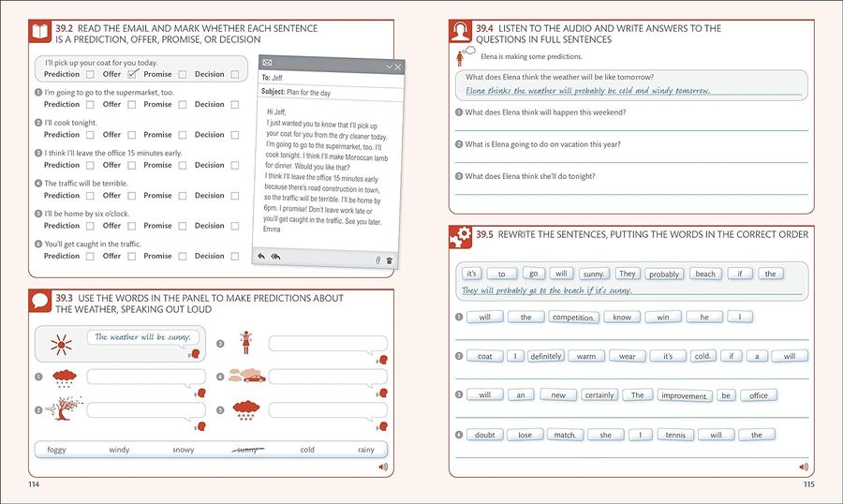Select "rainy" in the word panel
Screen dimensions: 843x504
tap(366, 449)
